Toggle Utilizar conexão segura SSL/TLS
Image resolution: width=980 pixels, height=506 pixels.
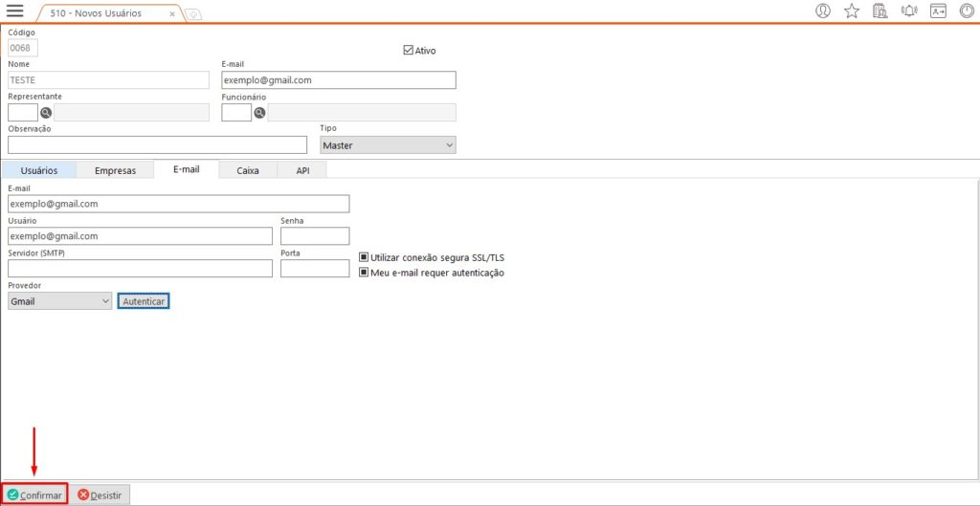click(364, 257)
